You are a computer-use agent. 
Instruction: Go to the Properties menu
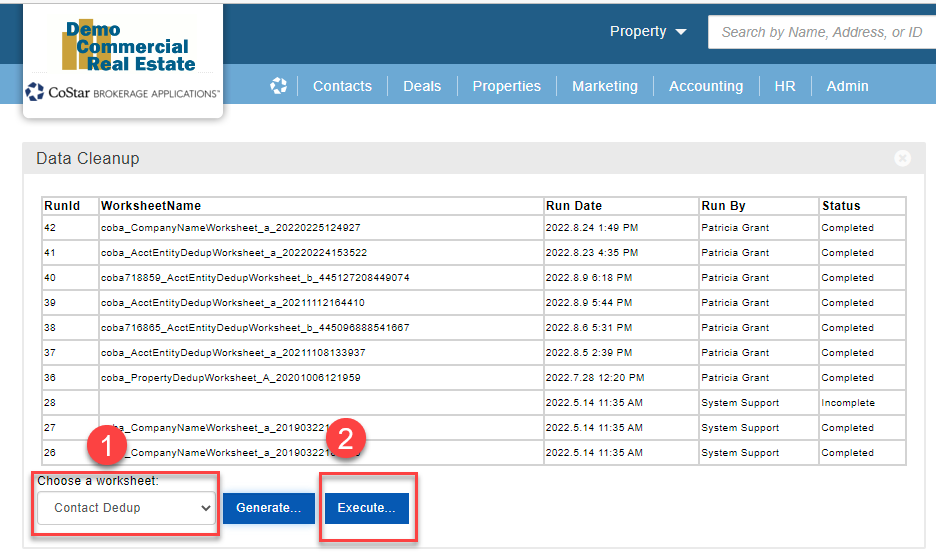506,86
